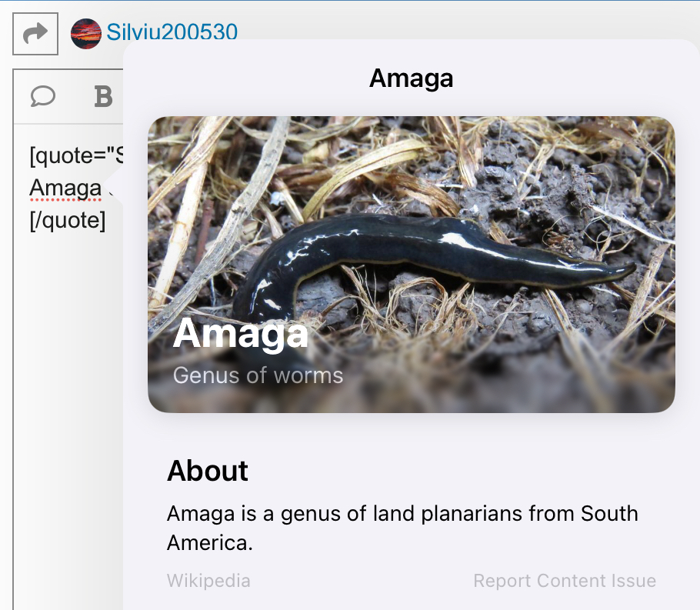Image resolution: width=700 pixels, height=610 pixels.
Task: Click the About section heading
Action: [208, 471]
